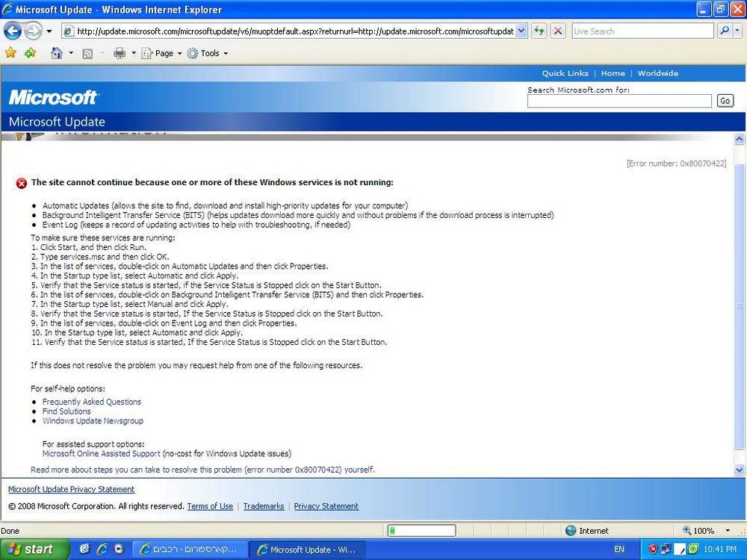Launch media player quick launch icon
Image resolution: width=747 pixels, height=560 pixels.
(119, 549)
